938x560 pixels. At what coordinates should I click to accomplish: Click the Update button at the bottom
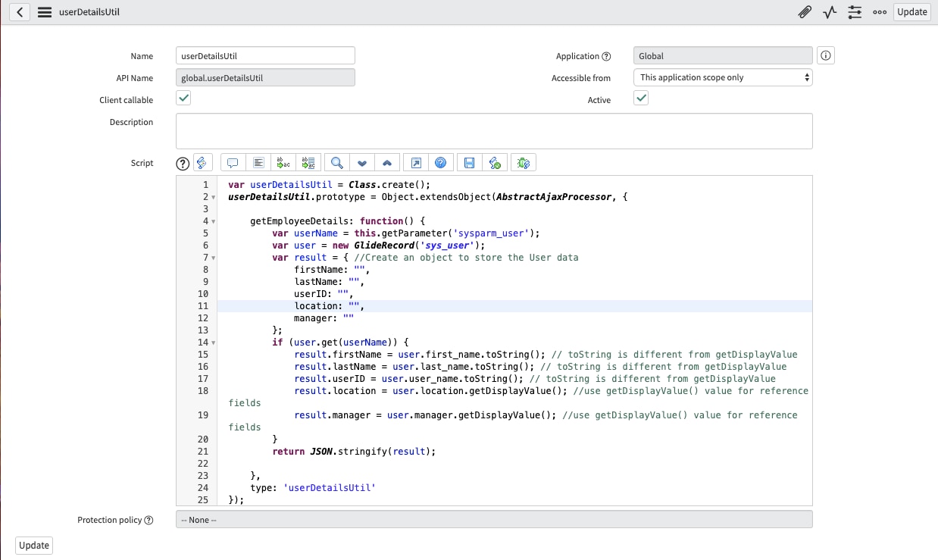[33, 545]
